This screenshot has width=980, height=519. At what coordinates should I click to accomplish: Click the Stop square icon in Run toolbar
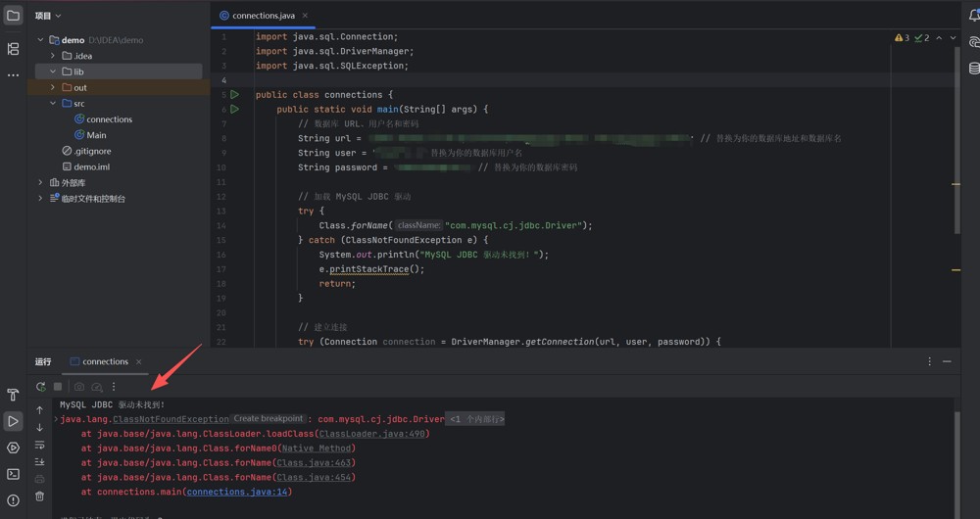click(x=58, y=387)
